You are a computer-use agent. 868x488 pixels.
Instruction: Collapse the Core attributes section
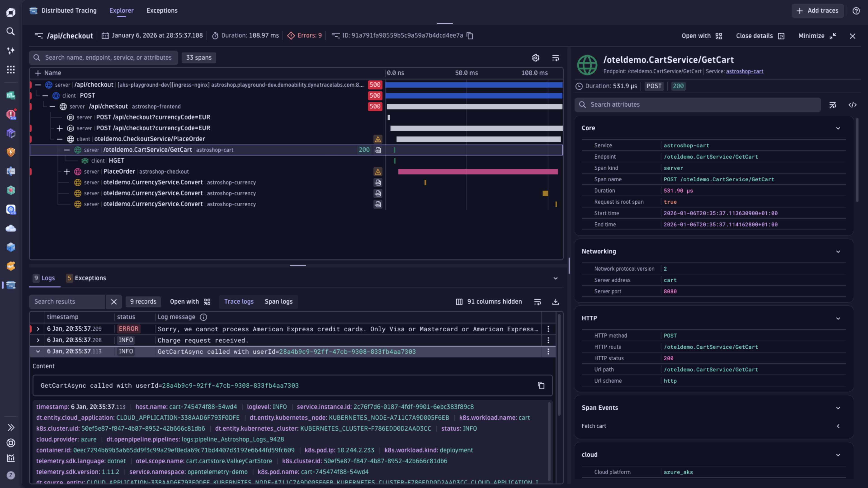838,128
